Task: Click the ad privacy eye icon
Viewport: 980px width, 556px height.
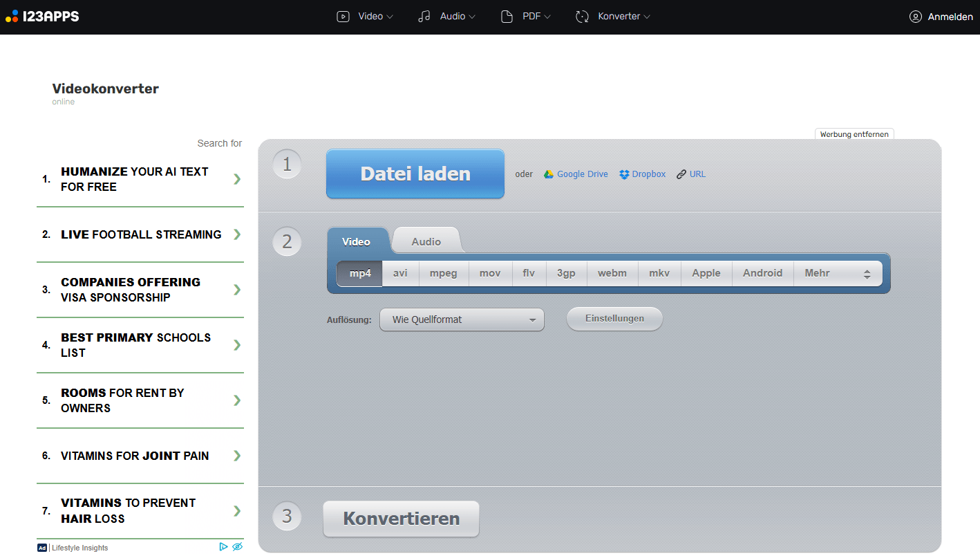Action: (237, 546)
